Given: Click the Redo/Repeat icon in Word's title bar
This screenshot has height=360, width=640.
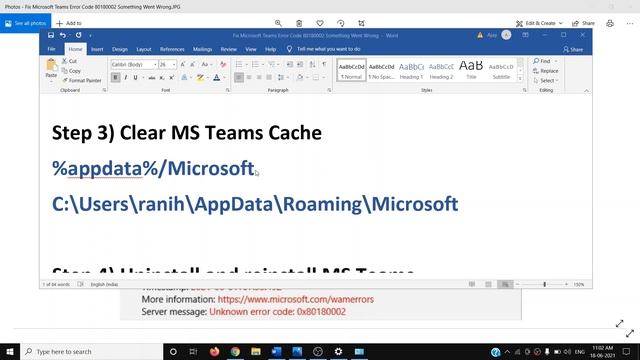Looking at the screenshot, I should click(78, 36).
